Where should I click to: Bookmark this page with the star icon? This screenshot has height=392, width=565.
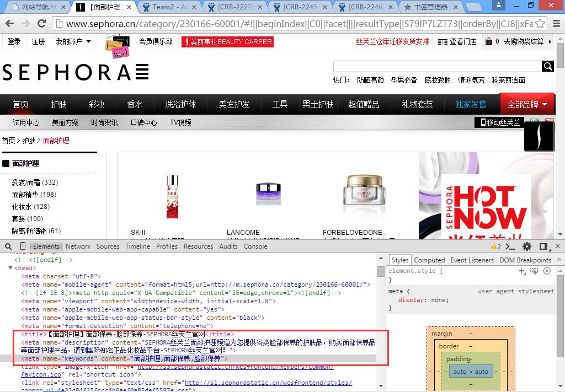coord(540,24)
